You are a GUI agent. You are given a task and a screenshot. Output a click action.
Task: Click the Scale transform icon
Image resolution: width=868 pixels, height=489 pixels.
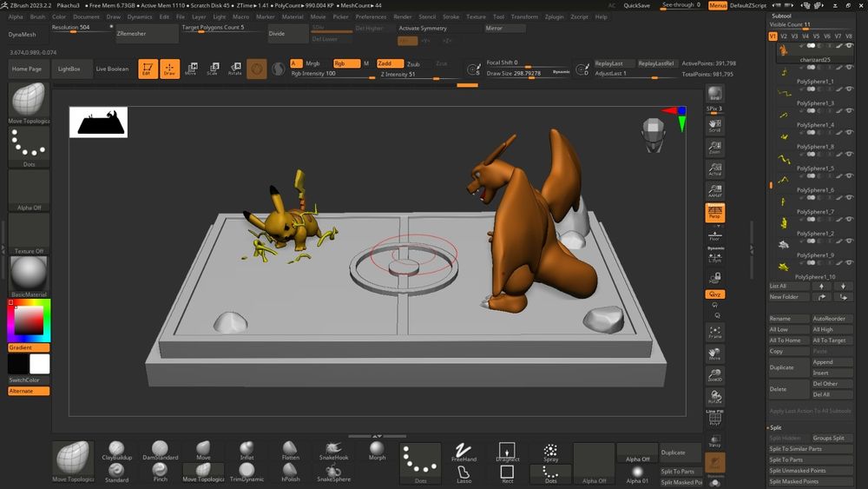(213, 69)
